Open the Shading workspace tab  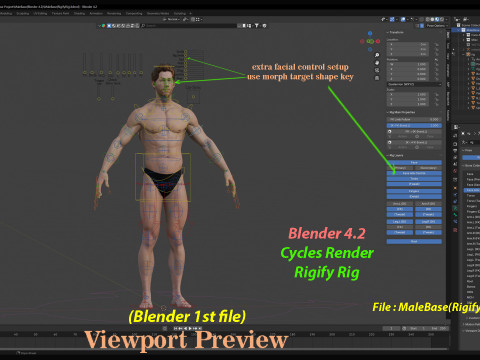pyautogui.click(x=79, y=14)
